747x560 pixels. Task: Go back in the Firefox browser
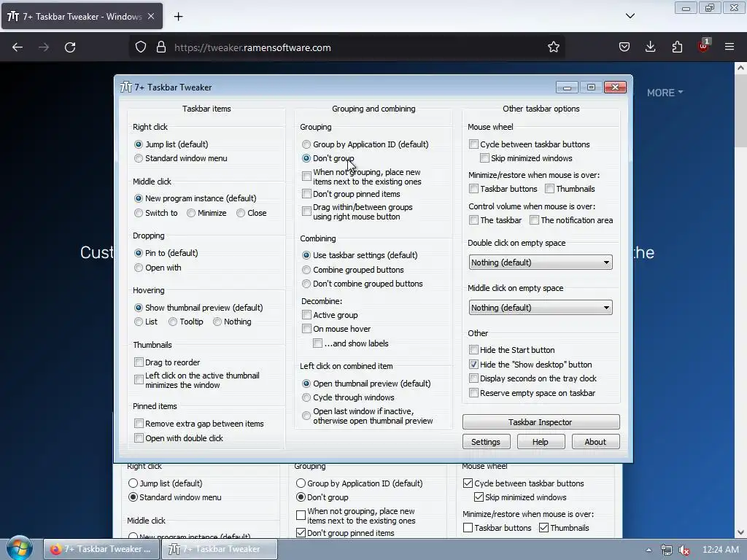[x=18, y=47]
